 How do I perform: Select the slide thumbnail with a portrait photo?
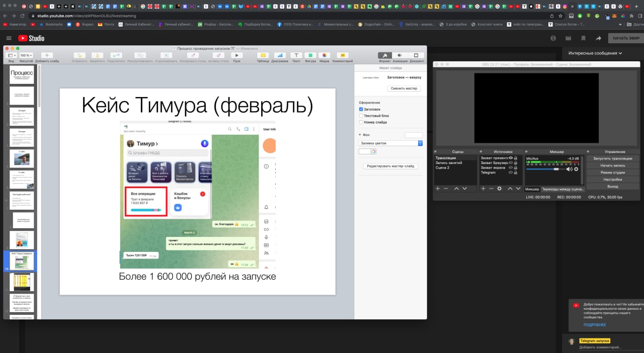click(x=22, y=158)
